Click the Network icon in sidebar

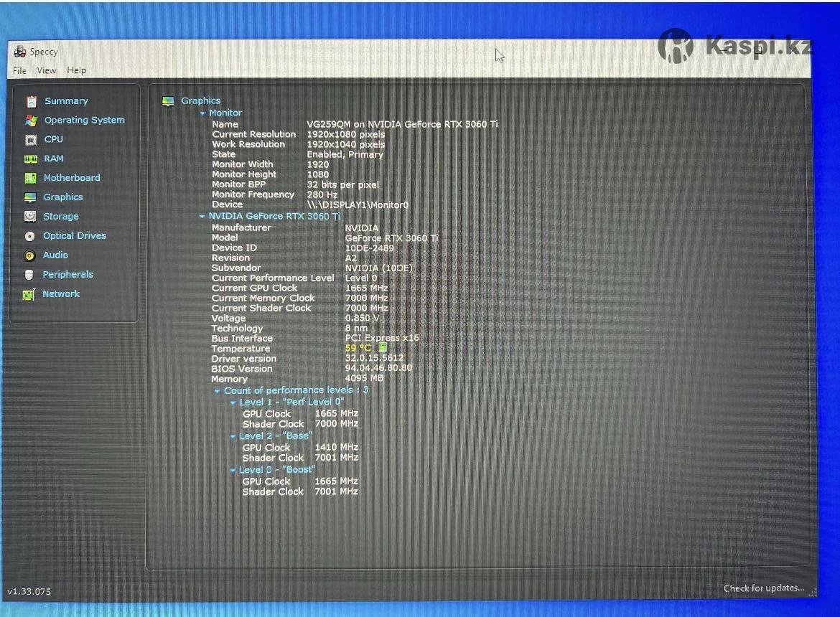tap(29, 294)
